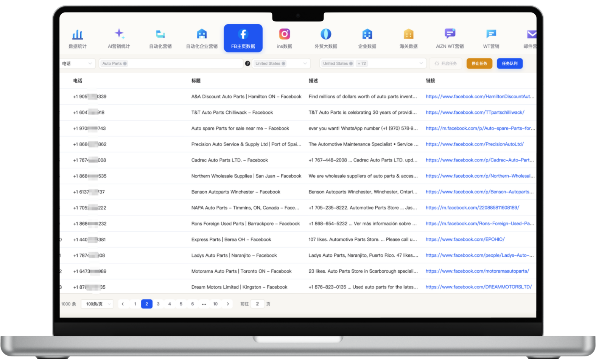
Task: Select 'Express Parts | Berea OH – Facebook' title
Action: point(231,240)
